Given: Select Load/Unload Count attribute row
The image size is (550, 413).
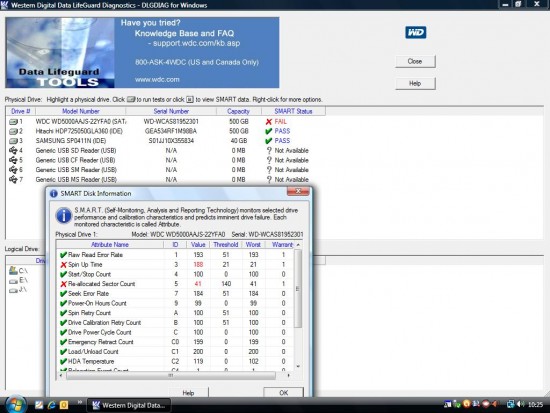Looking at the screenshot, I should 175,352.
